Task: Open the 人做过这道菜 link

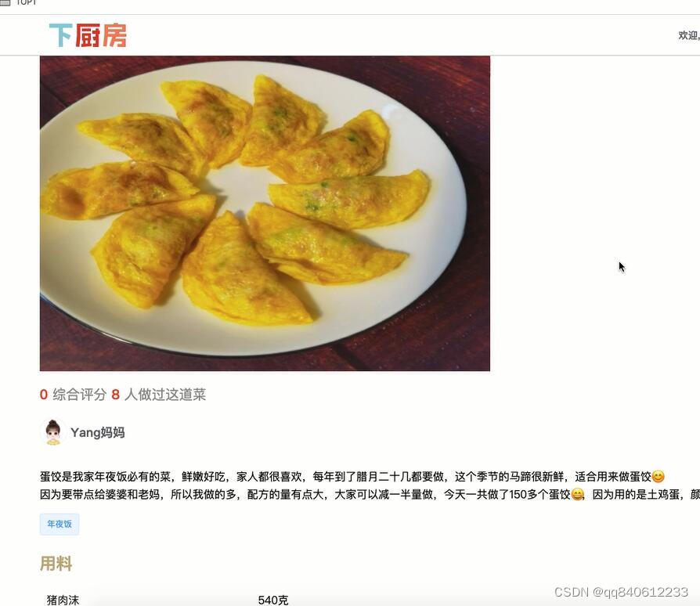Action: tap(165, 395)
